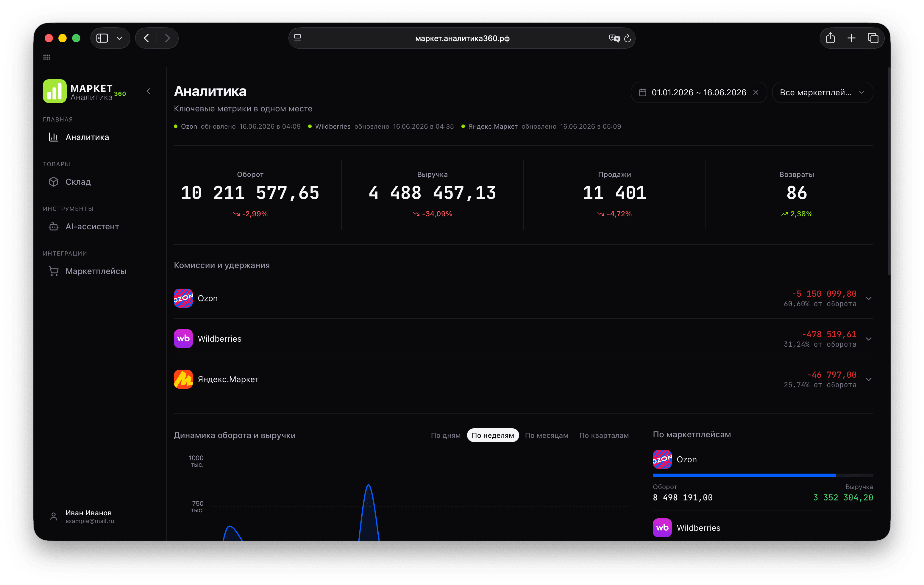This screenshot has height=585, width=924.
Task: Open the Все маркетплейсы dropdown
Action: click(x=822, y=93)
